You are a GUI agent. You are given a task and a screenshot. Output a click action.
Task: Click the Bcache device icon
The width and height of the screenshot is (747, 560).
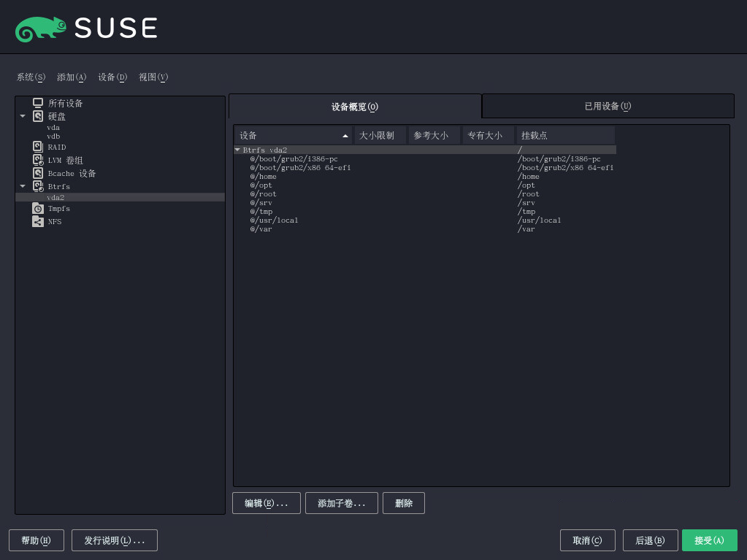click(38, 173)
